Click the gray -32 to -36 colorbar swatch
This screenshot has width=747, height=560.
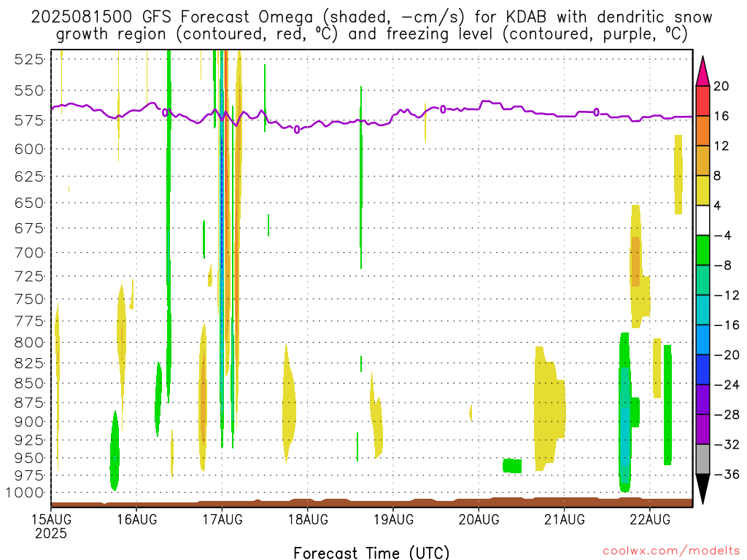pos(703,459)
